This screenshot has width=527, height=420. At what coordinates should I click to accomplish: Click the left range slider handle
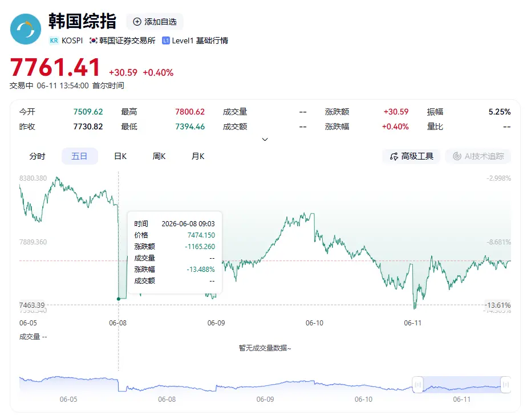click(x=417, y=385)
